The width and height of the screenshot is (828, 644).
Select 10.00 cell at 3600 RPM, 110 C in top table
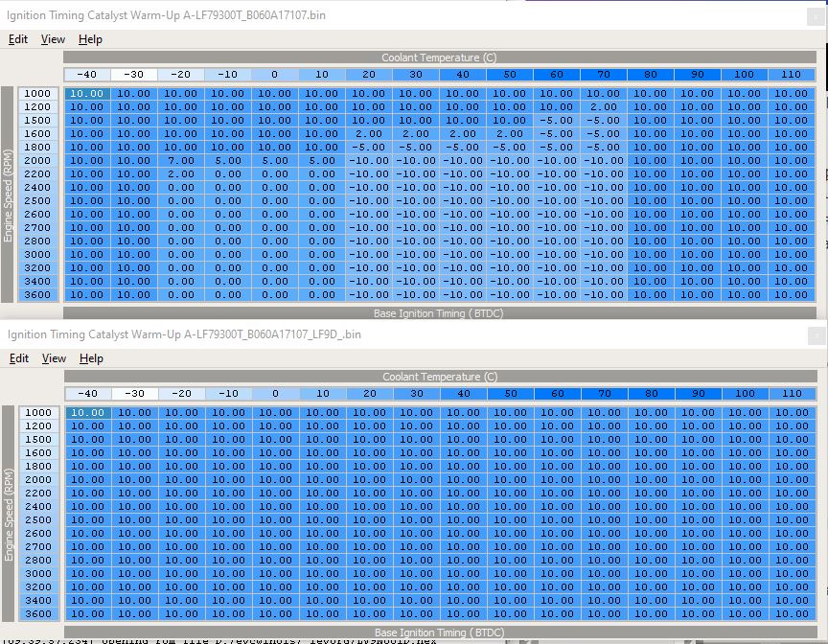click(791, 294)
